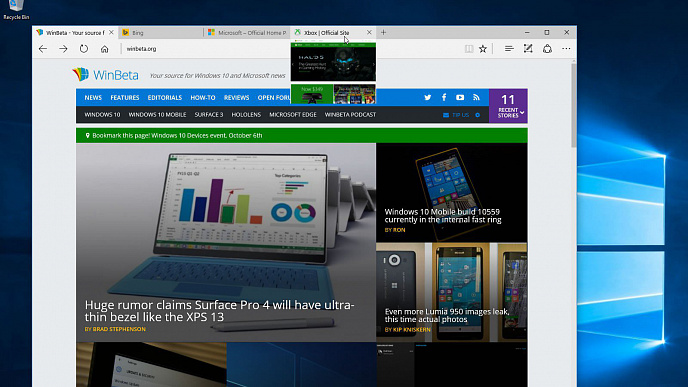Refresh the current page
Image resolution: width=688 pixels, height=387 pixels.
tap(84, 49)
